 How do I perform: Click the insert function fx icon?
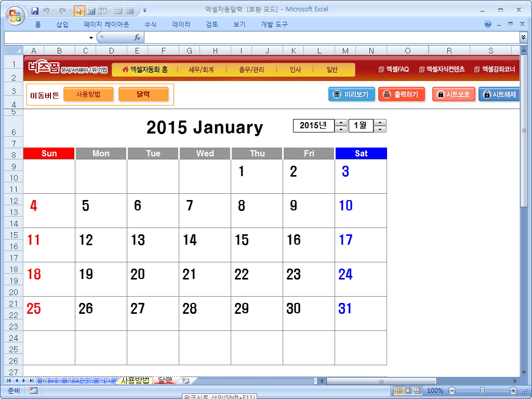coord(137,37)
